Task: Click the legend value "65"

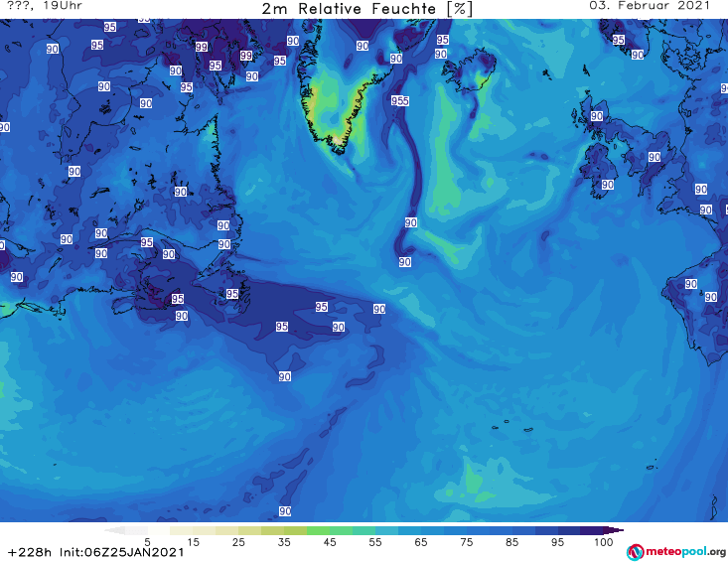Action: coord(421,541)
